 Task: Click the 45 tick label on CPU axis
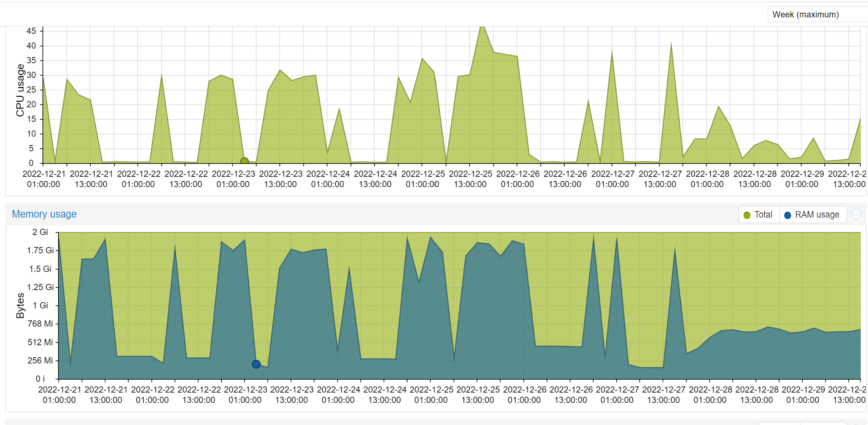[x=31, y=31]
